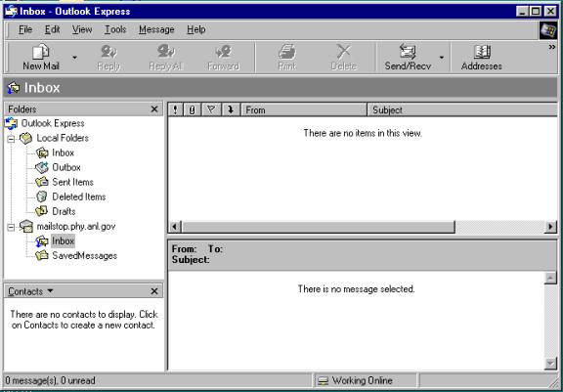Open the Outbox folder
The width and height of the screenshot is (563, 392).
click(x=66, y=167)
